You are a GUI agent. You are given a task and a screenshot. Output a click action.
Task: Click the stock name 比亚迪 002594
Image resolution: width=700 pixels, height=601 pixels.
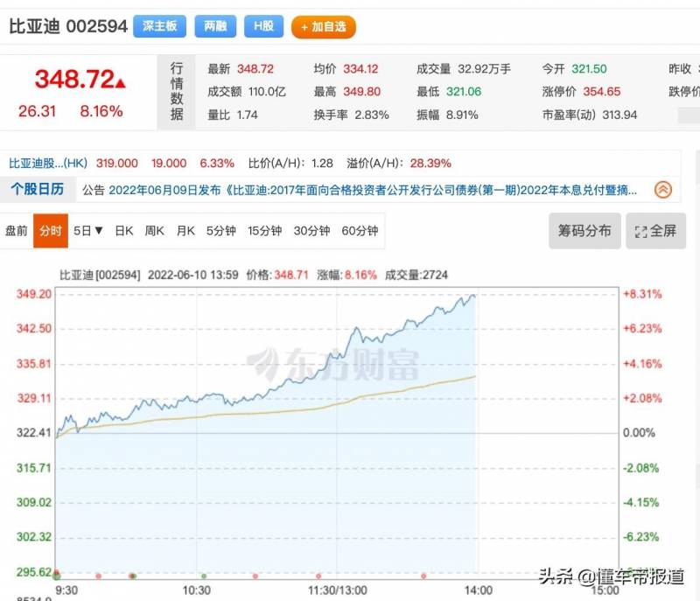pos(68,26)
